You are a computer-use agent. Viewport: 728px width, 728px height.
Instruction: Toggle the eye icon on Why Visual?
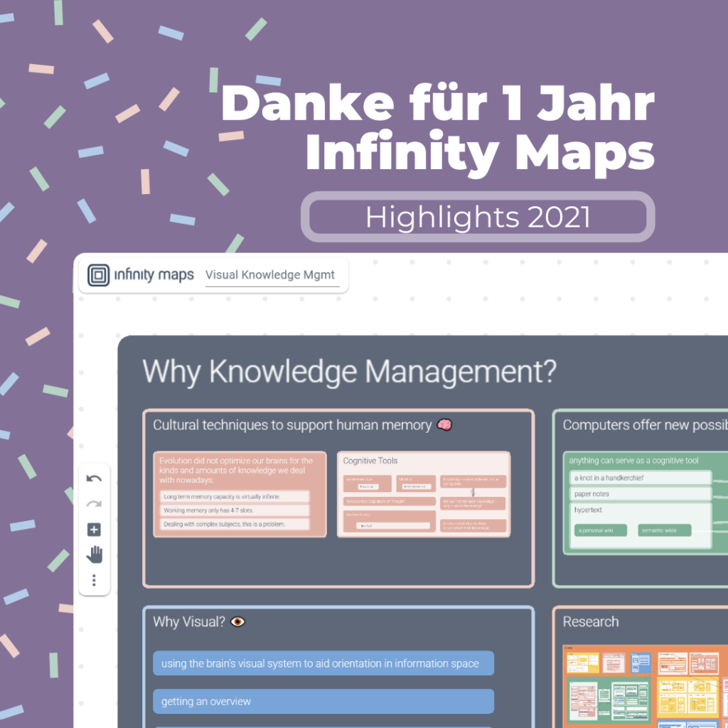(x=238, y=621)
